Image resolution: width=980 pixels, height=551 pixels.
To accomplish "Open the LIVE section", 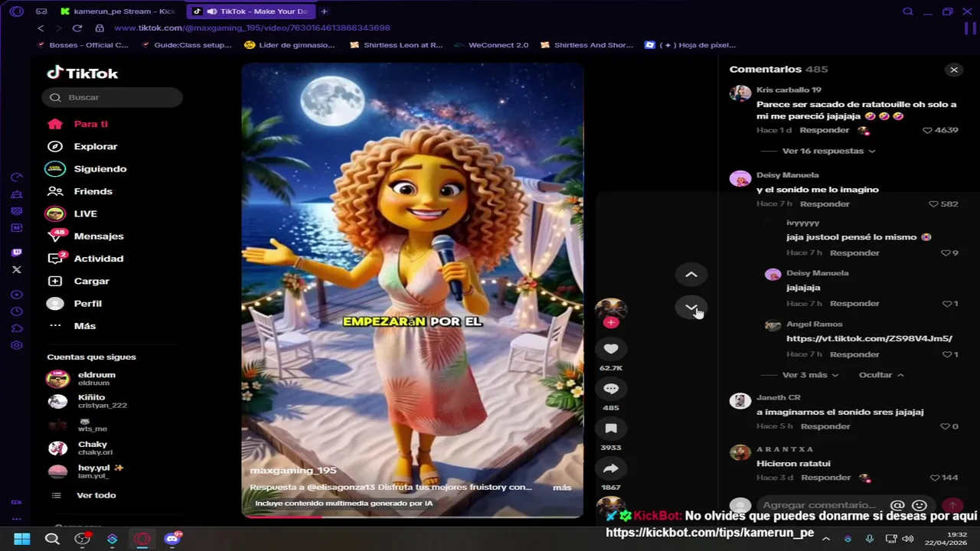I will tap(71, 214).
